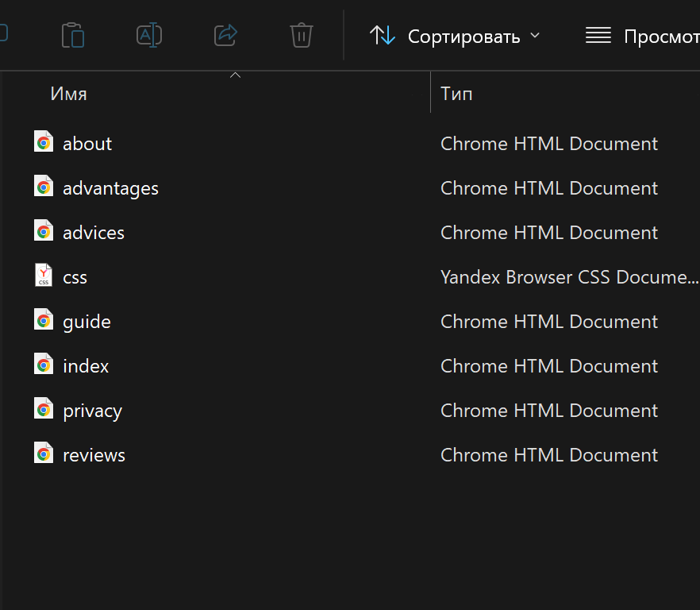Click 'Yandex Browser CSS Docume...' type cell
Viewport: 700px width, 610px height.
(x=570, y=277)
